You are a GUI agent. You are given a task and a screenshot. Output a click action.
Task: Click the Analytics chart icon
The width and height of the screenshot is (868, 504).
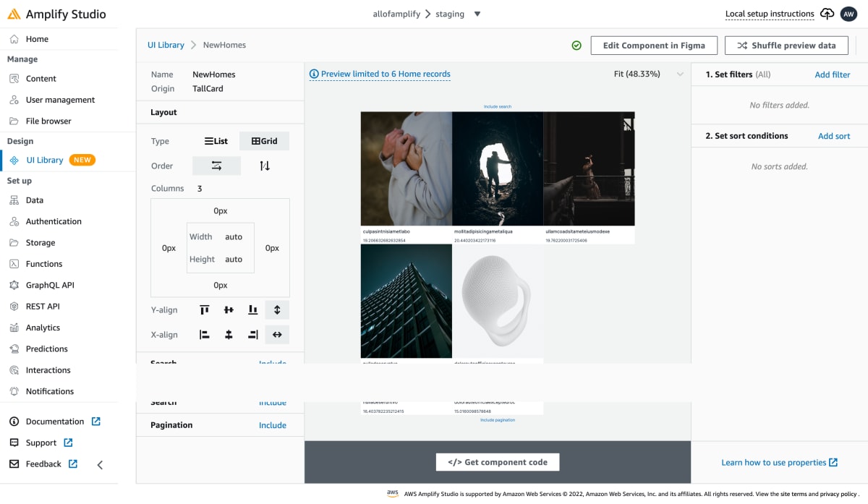pos(14,328)
